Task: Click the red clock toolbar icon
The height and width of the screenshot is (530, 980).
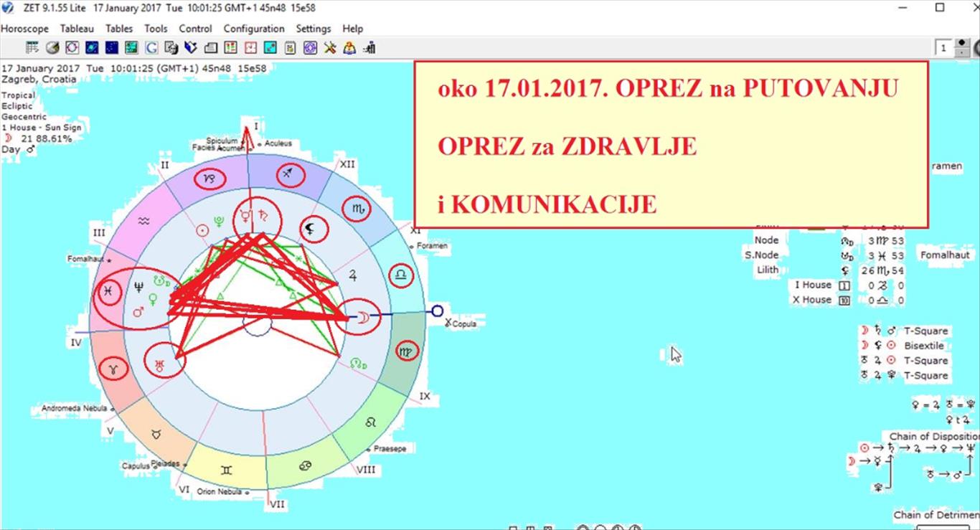Action: click(x=250, y=48)
